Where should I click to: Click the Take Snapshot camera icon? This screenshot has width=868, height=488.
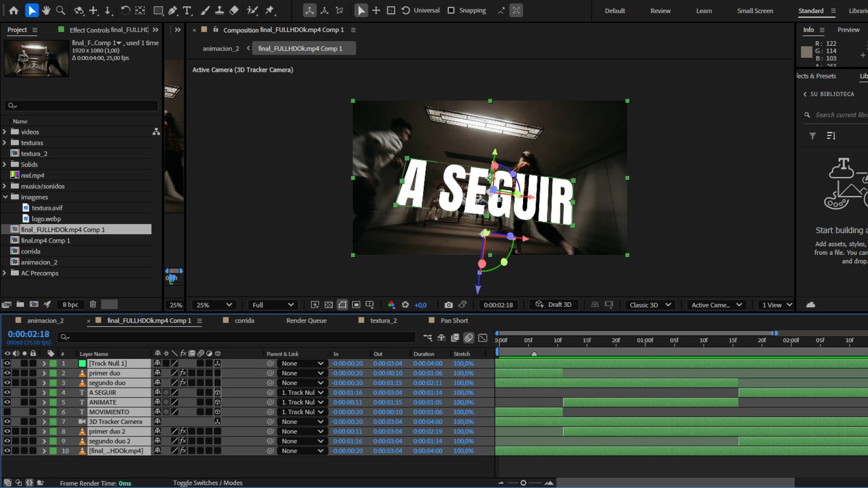[x=448, y=305]
